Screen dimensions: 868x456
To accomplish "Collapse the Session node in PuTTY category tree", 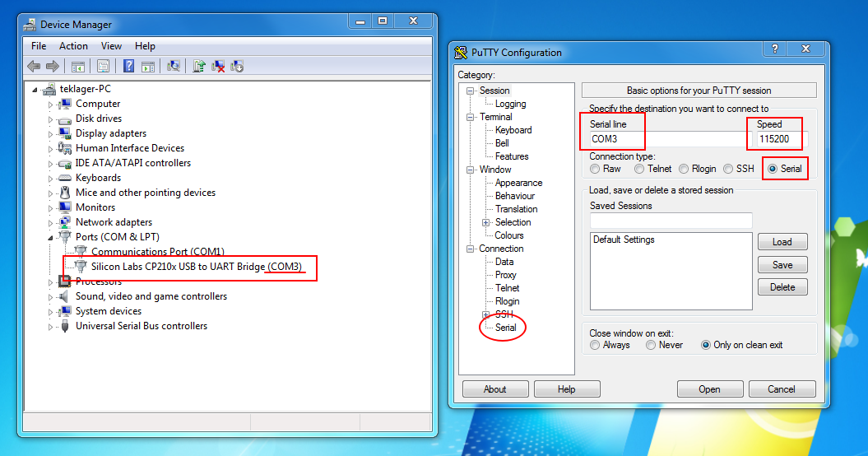I will [x=470, y=91].
